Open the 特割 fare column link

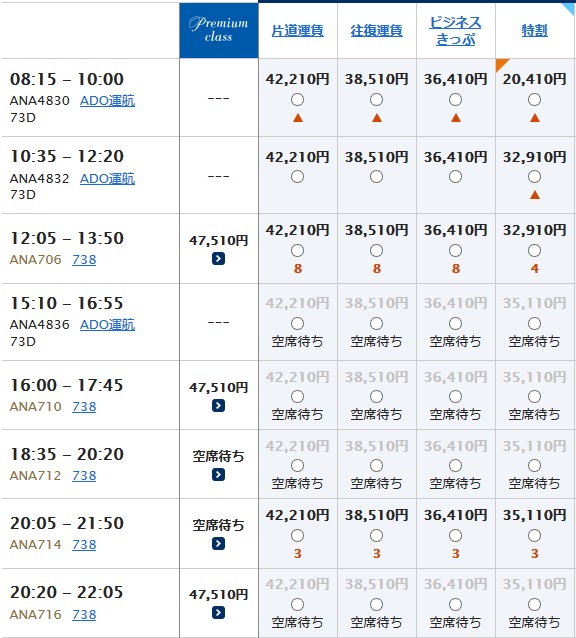click(x=535, y=31)
